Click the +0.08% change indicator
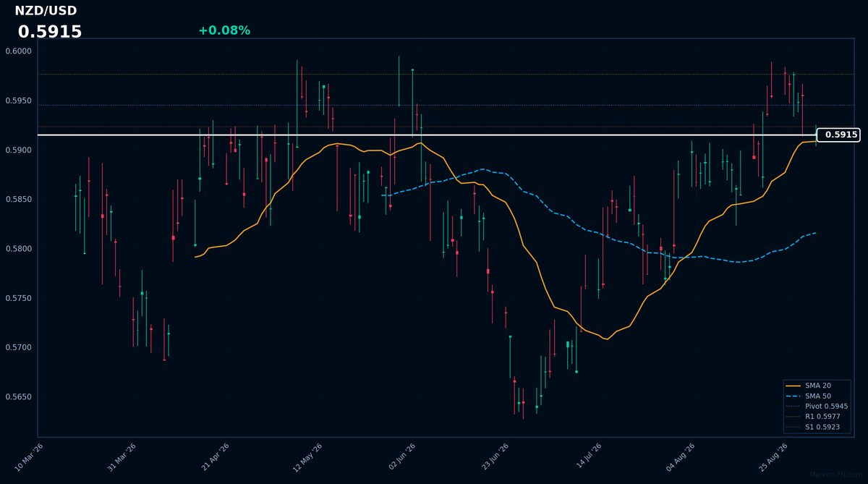 pos(224,30)
